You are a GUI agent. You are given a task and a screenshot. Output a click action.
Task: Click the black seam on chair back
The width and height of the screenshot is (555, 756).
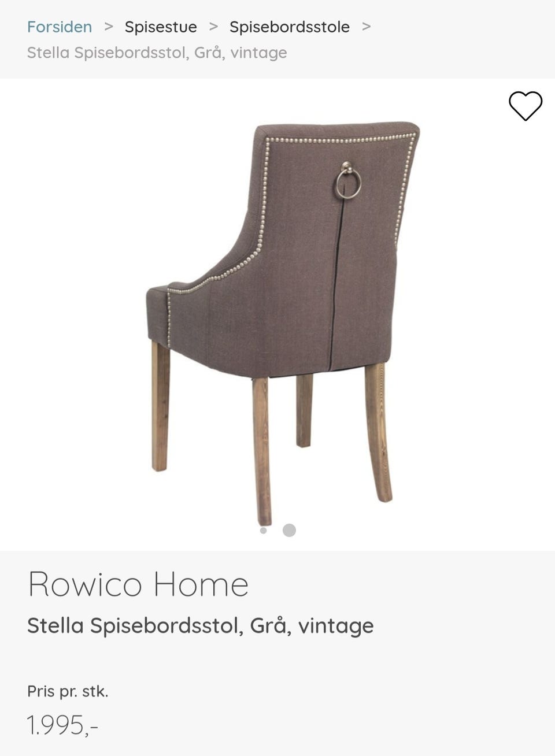coord(336,283)
